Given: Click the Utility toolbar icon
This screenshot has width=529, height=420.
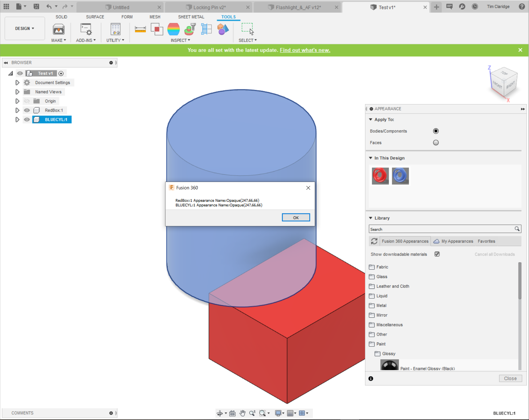Looking at the screenshot, I should pos(116,29).
